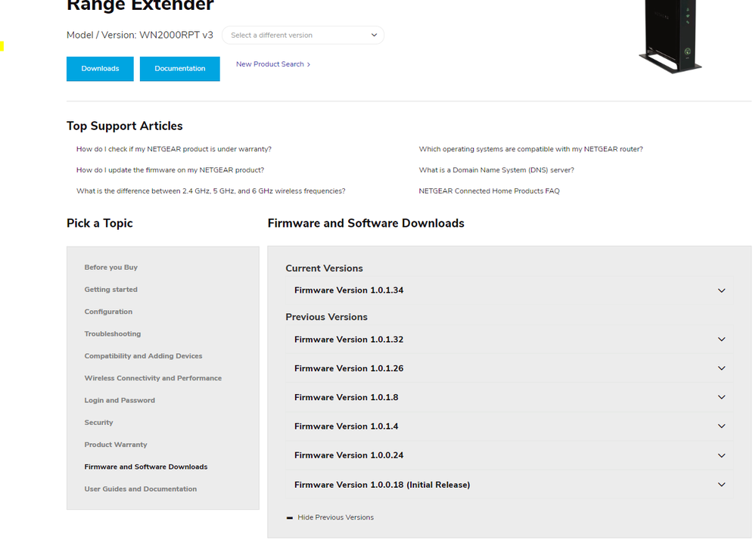Follow the New Product Search link

[x=273, y=64]
